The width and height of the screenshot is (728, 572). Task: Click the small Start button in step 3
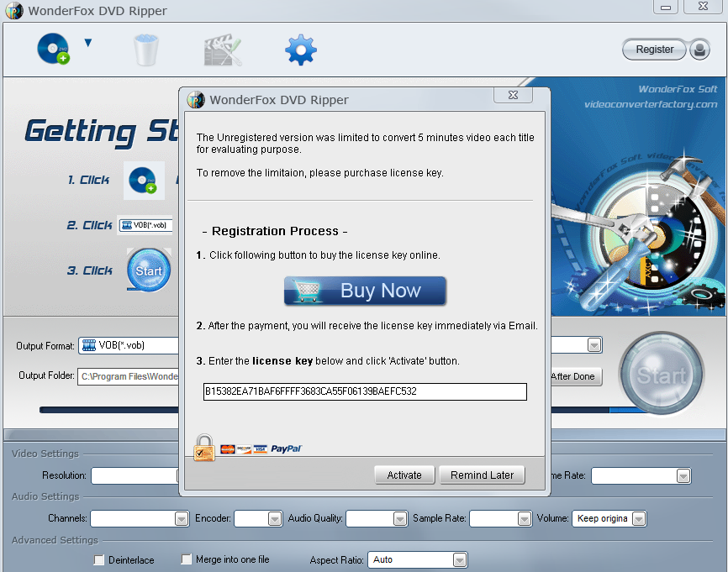coord(149,270)
